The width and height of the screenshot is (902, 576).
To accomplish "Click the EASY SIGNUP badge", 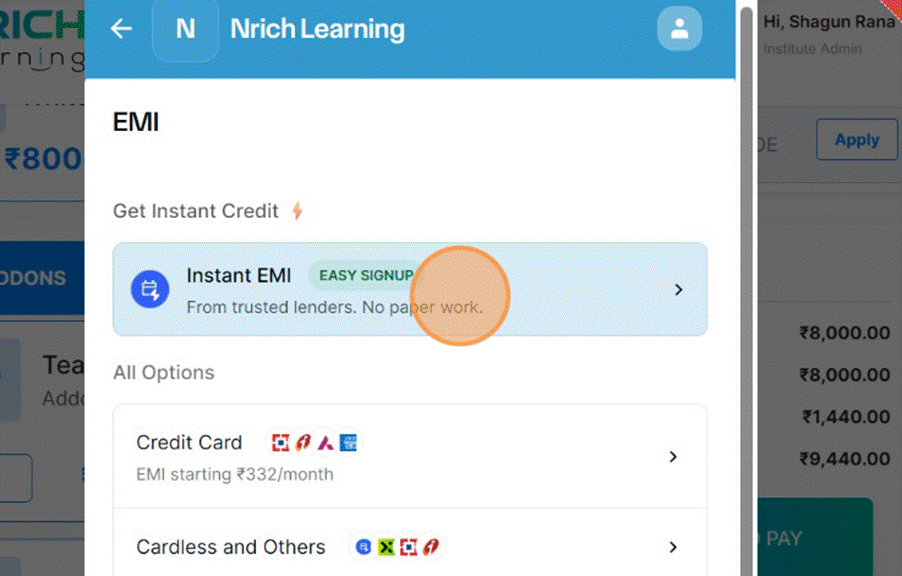I will [365, 275].
